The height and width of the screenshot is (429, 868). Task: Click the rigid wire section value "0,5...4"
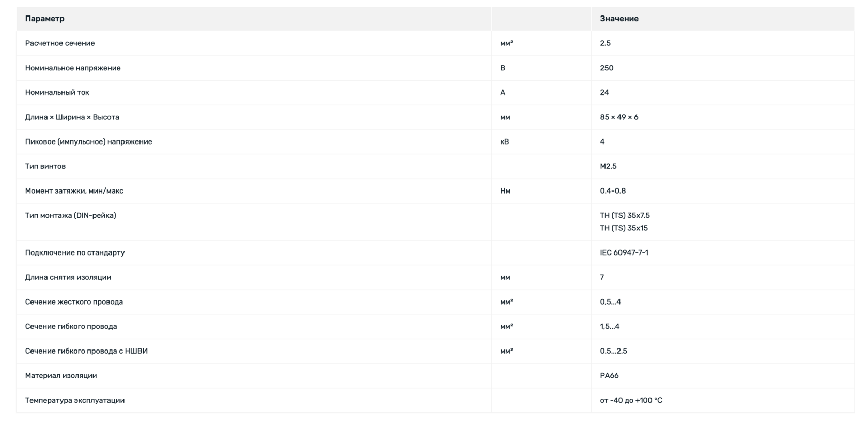pos(610,302)
